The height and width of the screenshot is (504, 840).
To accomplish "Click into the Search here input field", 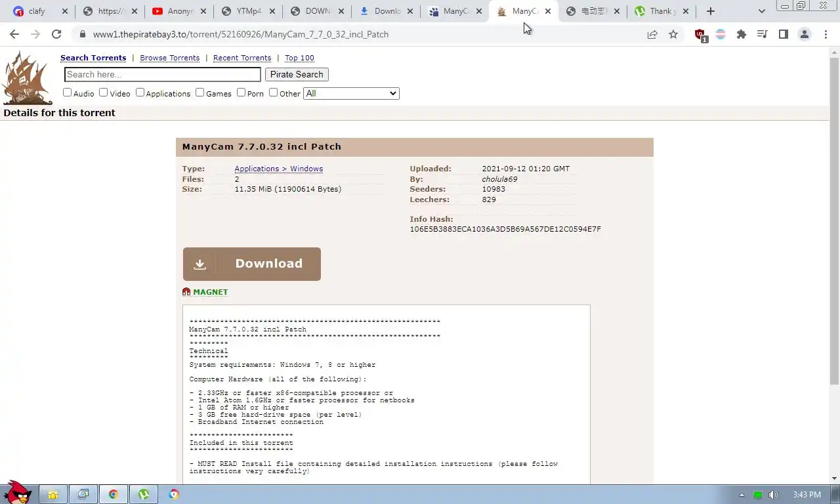I will coord(163,75).
